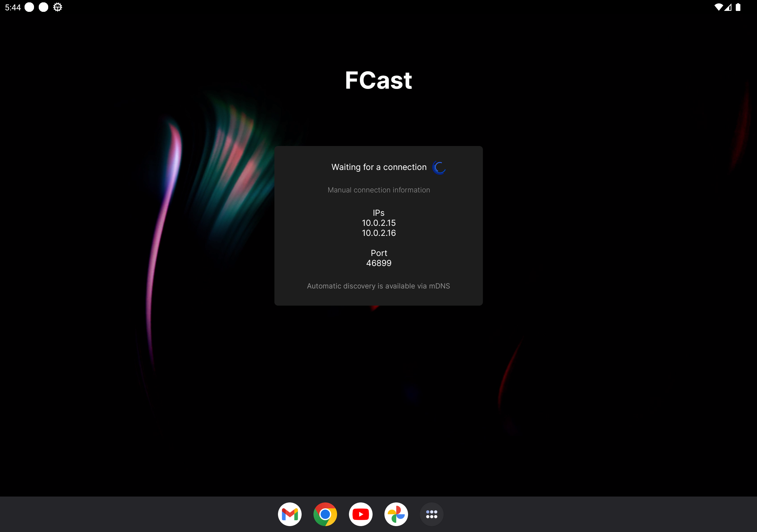Tap the 5:44 clock in status bar
This screenshot has width=757, height=532.
point(13,7)
